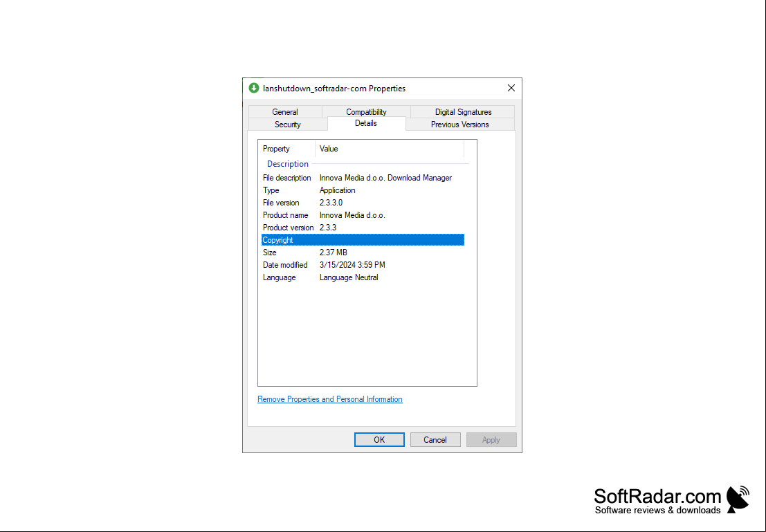
Task: Click the 2.37 MB size value
Action: (x=333, y=253)
